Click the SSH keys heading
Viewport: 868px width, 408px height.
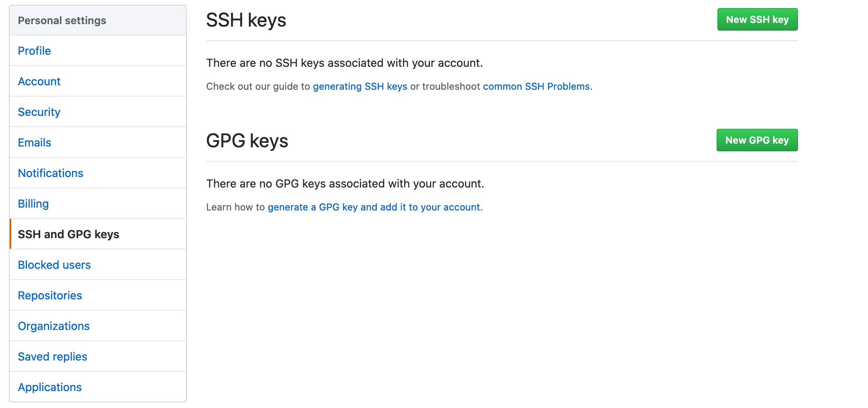coord(246,20)
